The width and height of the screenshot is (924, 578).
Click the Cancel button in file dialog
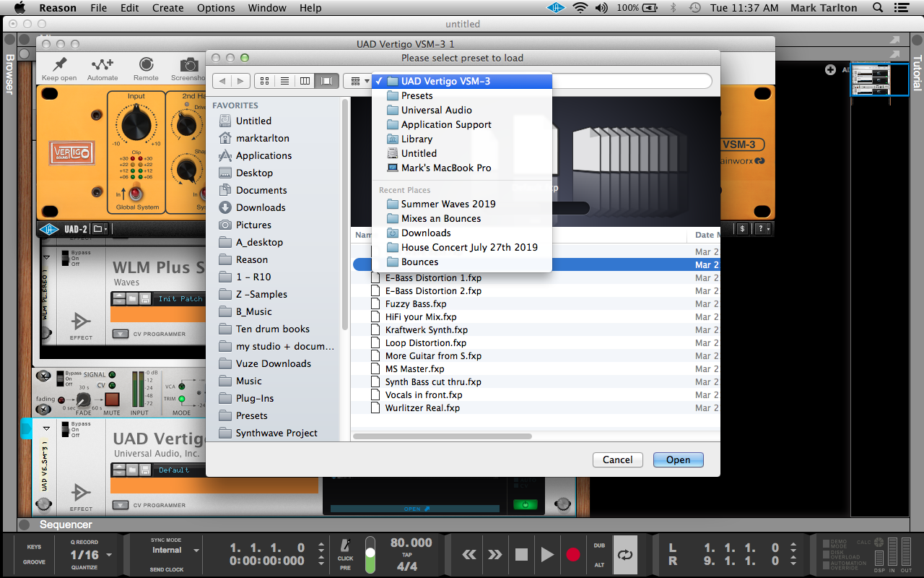point(617,460)
